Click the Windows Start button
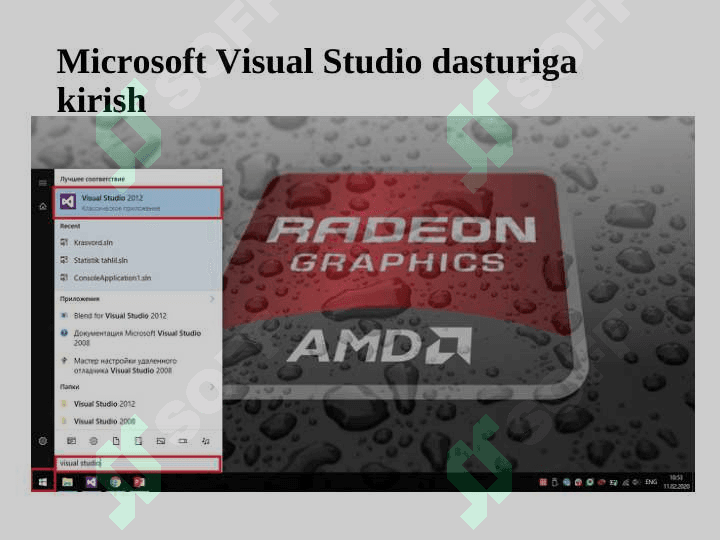 tap(42, 482)
